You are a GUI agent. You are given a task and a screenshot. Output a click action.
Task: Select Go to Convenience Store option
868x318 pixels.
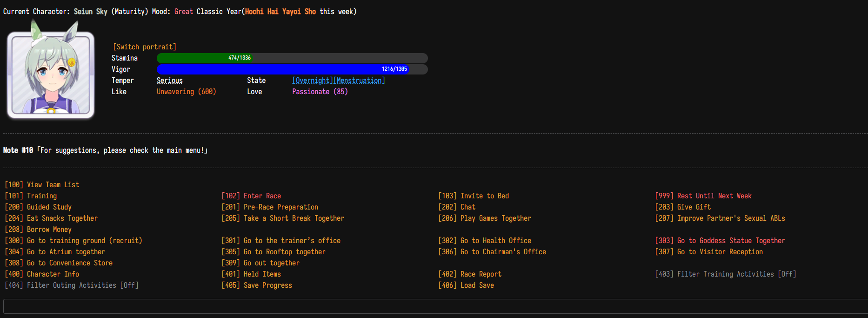click(x=59, y=263)
